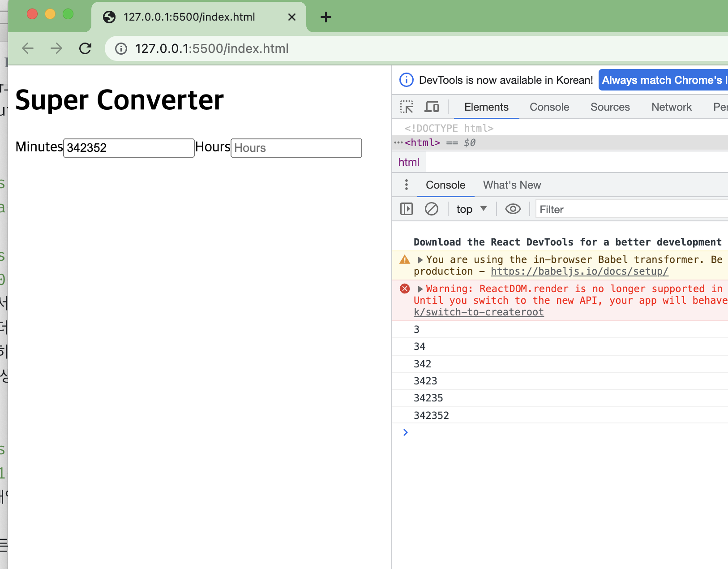Open the drawer's three-dot more options menu
This screenshot has height=569, width=728.
coord(406,185)
